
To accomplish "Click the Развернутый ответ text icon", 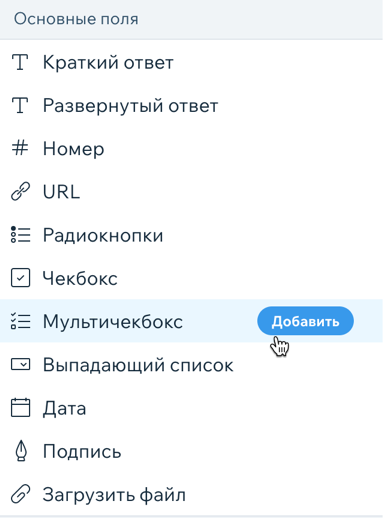I will 20,105.
